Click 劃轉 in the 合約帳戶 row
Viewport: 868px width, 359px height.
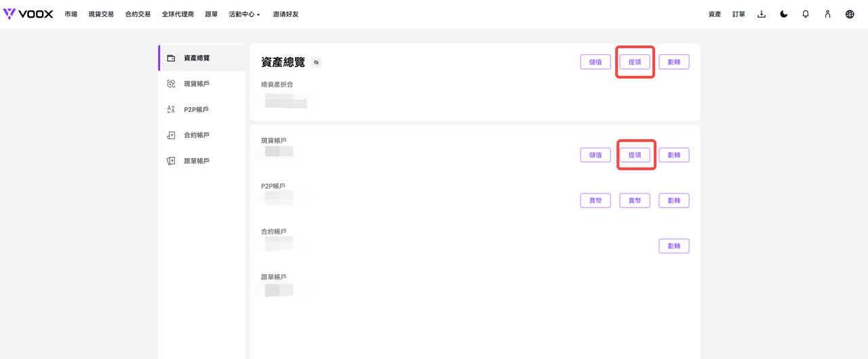point(674,246)
